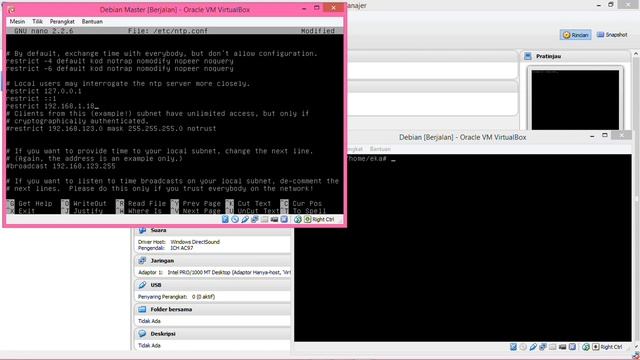Click 'Driver Host: Windows DirectSound' text
Viewport: 640px width, 360px height.
[179, 242]
